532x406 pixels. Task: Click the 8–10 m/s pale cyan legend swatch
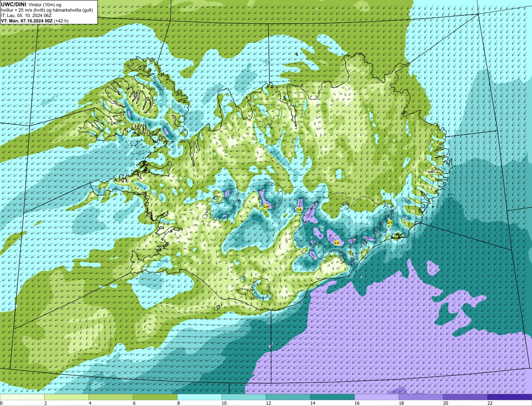[199, 397]
